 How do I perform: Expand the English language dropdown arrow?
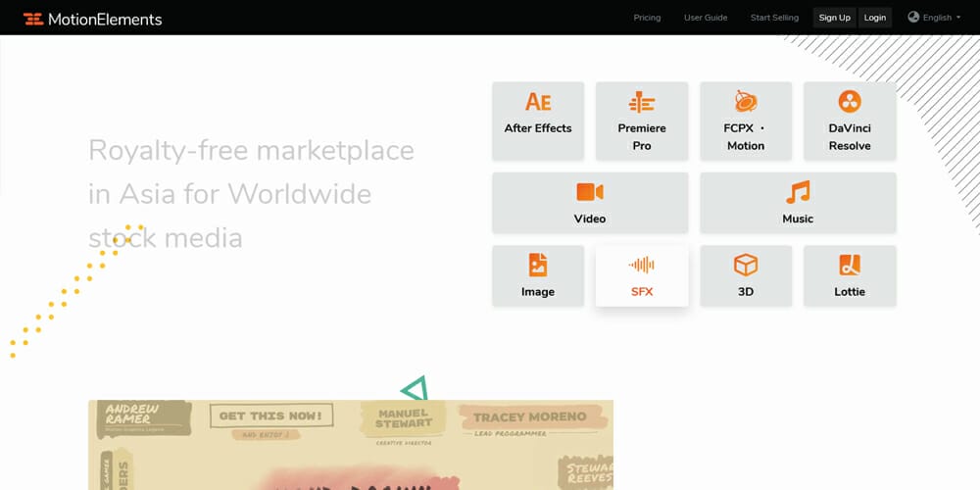[958, 18]
